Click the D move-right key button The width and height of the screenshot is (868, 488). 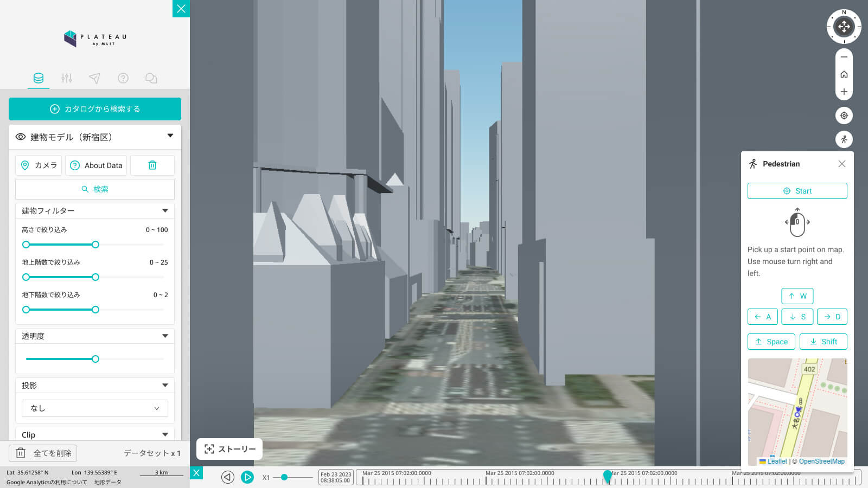point(832,317)
